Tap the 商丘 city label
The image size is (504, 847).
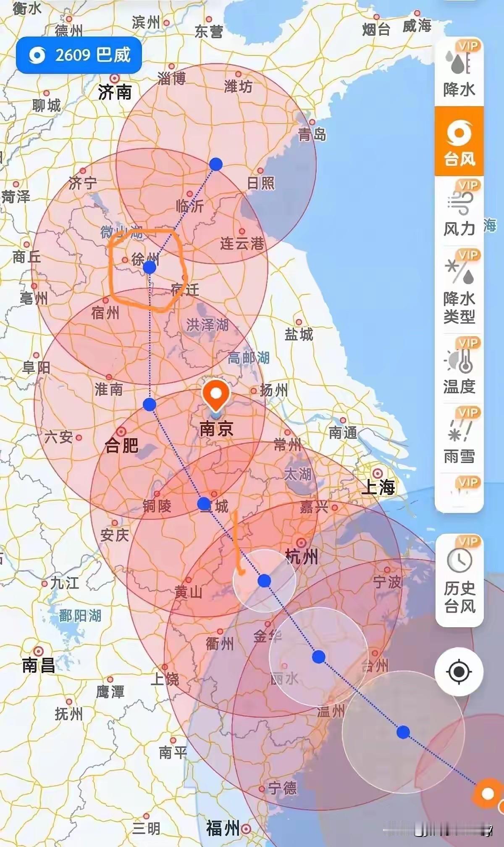tap(27, 257)
